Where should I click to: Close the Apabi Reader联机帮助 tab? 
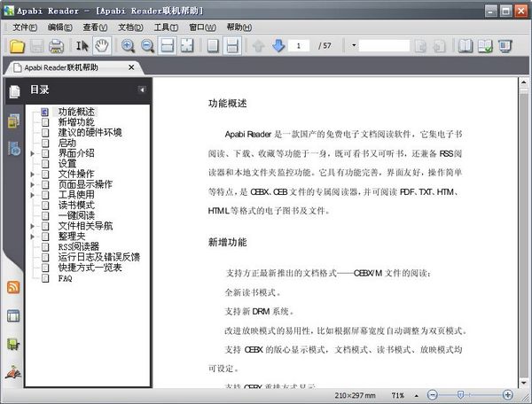tap(132, 67)
